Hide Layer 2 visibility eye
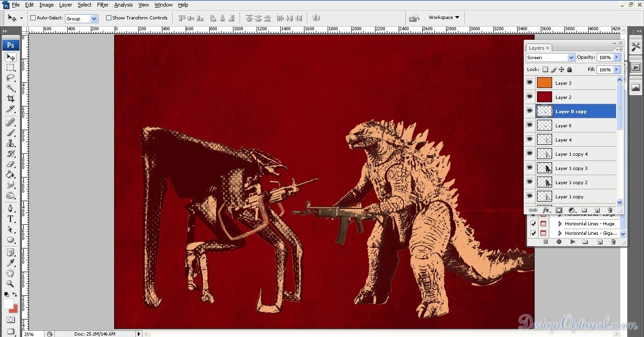 (x=529, y=97)
